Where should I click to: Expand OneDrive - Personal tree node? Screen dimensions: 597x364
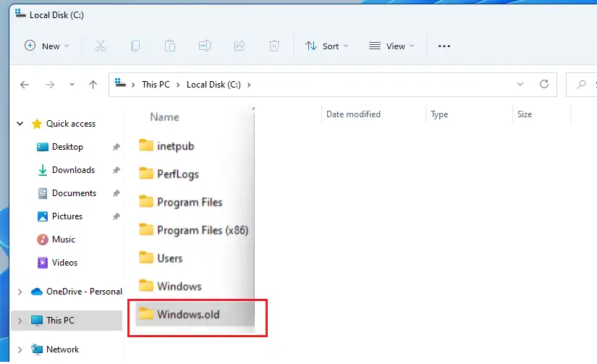tap(20, 292)
